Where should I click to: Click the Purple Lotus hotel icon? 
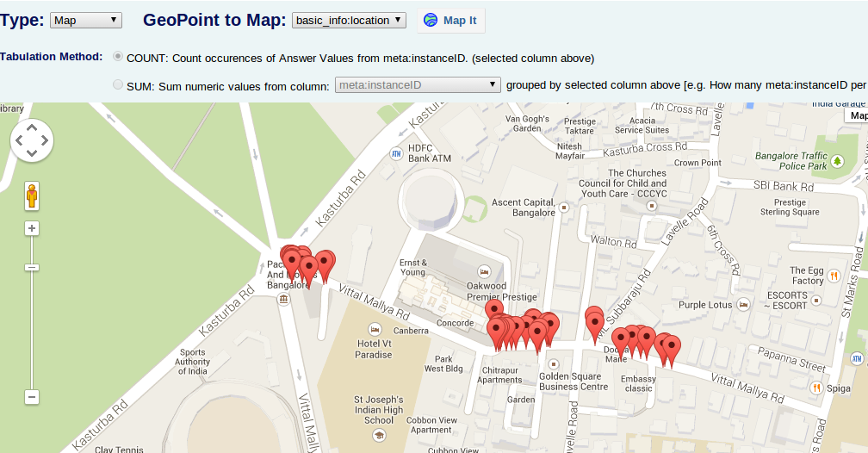743,305
